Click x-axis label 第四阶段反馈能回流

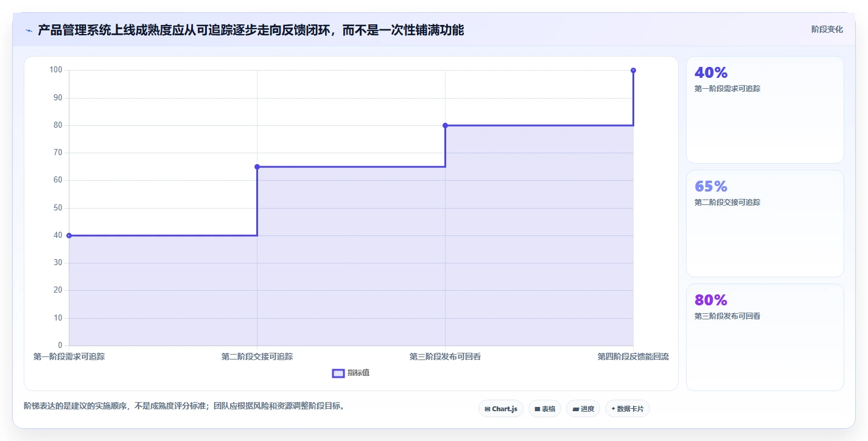click(633, 356)
